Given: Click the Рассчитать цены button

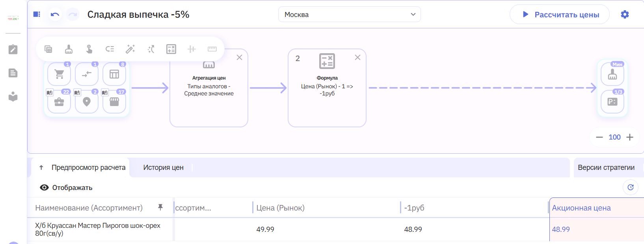Looking at the screenshot, I should (560, 15).
